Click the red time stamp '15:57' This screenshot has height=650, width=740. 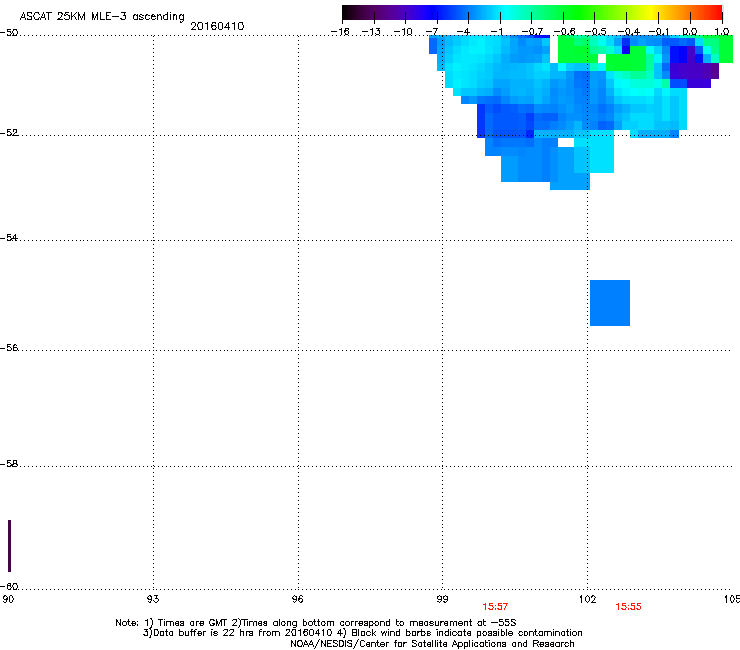click(495, 607)
